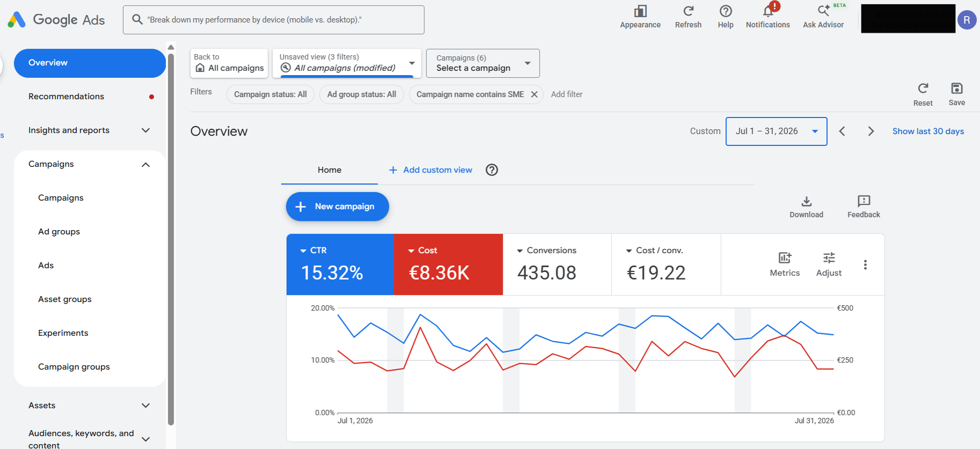The image size is (980, 449).
Task: Open help for custom views
Action: coord(492,170)
